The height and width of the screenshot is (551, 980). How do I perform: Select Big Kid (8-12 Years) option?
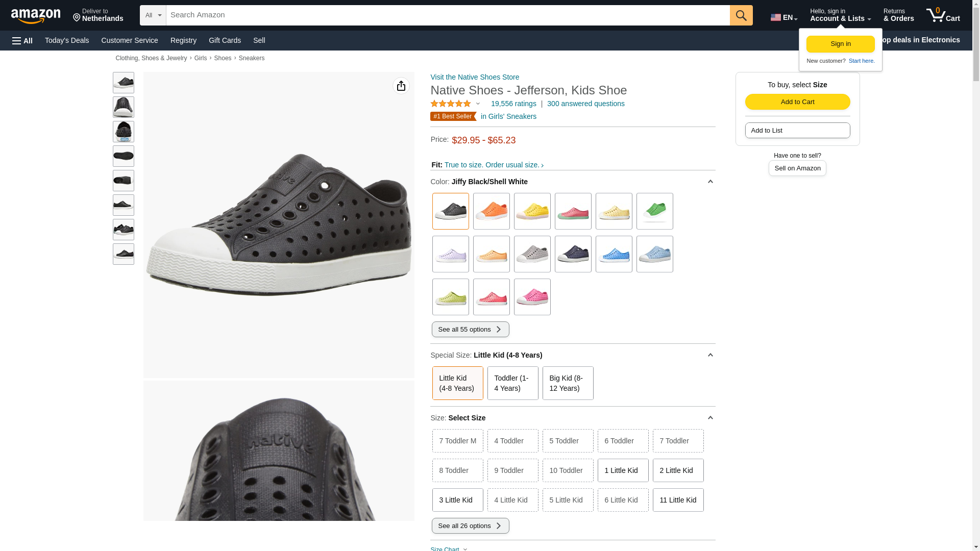(568, 383)
